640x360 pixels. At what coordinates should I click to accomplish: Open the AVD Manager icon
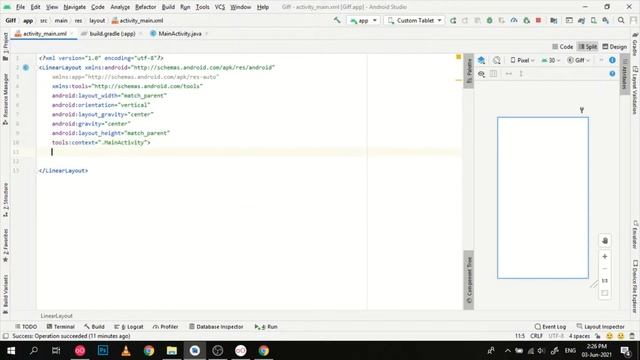click(593, 20)
